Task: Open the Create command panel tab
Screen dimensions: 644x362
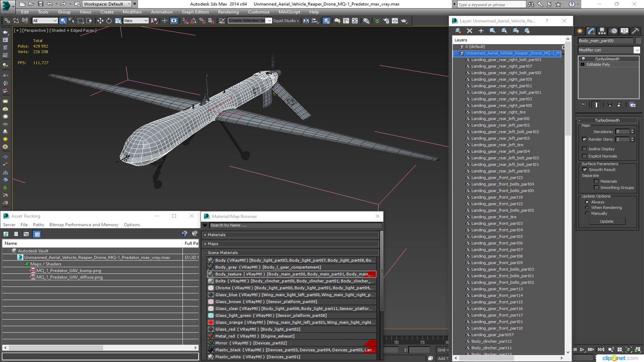Action: pos(580,31)
